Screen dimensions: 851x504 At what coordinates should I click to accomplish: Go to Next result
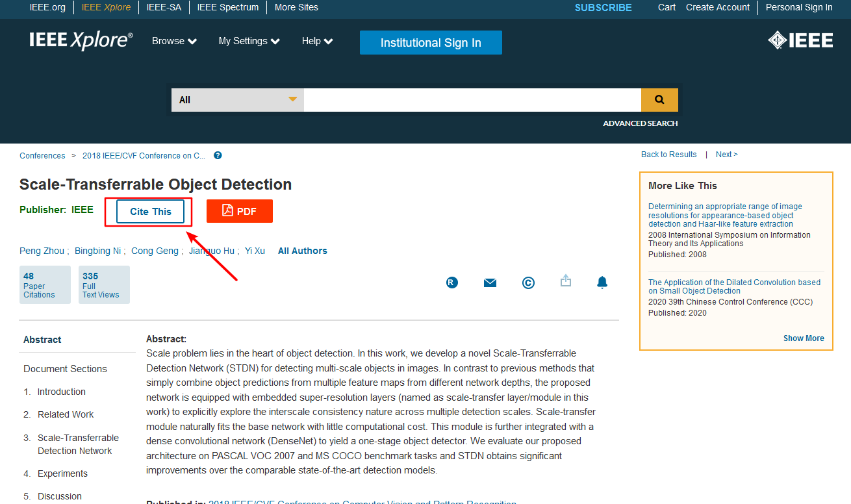726,154
